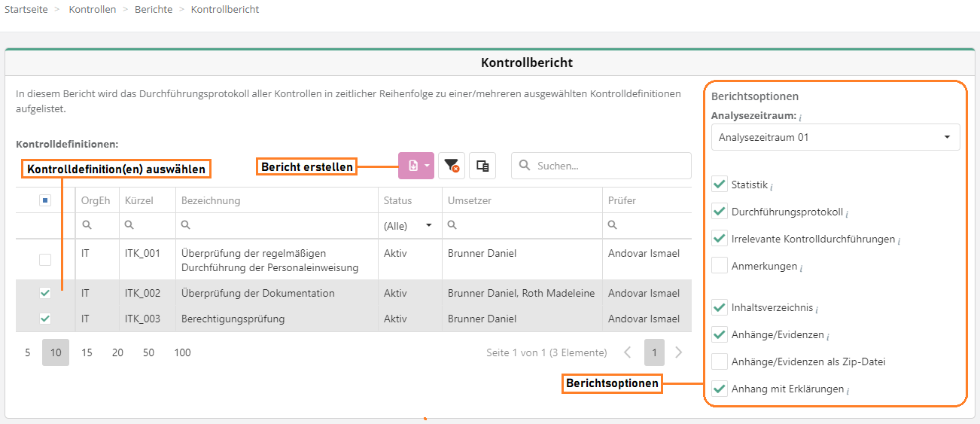Navigate to Startseite via breadcrumb
Viewport: 980px width, 424px height.
[x=27, y=10]
